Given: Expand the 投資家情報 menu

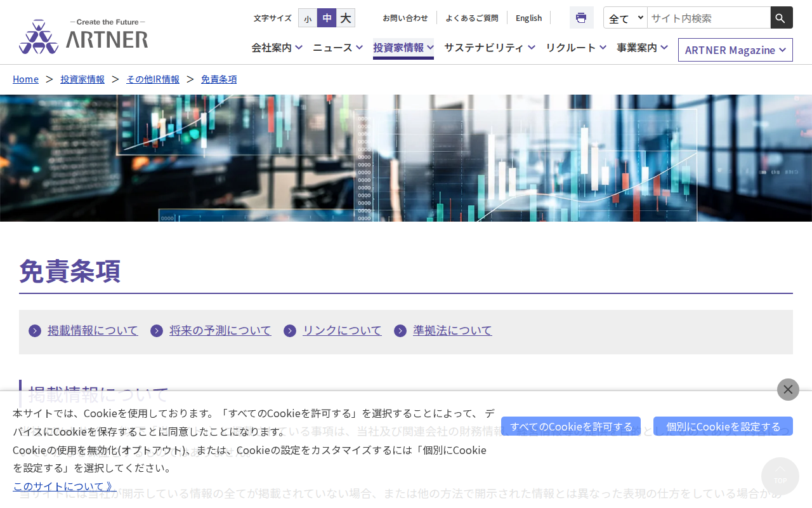Looking at the screenshot, I should (x=403, y=48).
